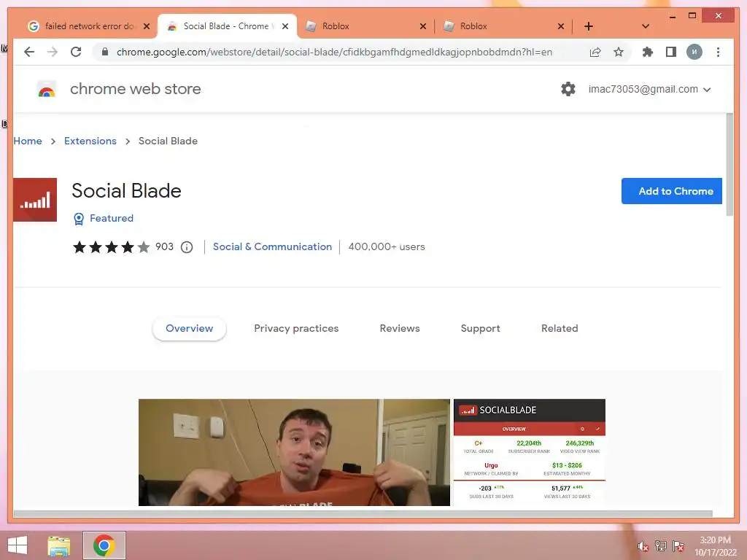Click the Chrome Web Store logo

46,89
